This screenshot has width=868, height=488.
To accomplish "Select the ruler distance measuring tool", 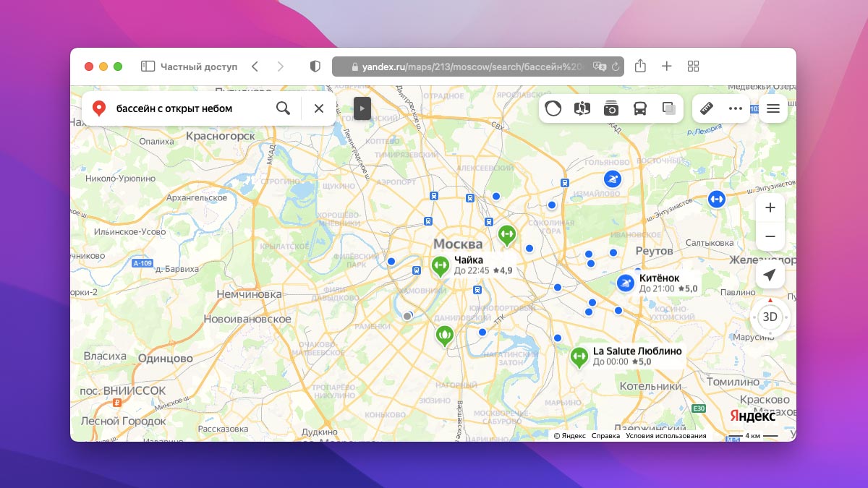I will pos(707,108).
